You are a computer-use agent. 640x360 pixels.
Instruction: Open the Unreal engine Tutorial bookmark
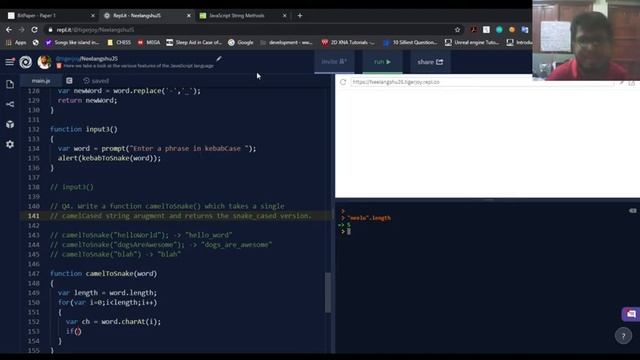tap(472, 42)
